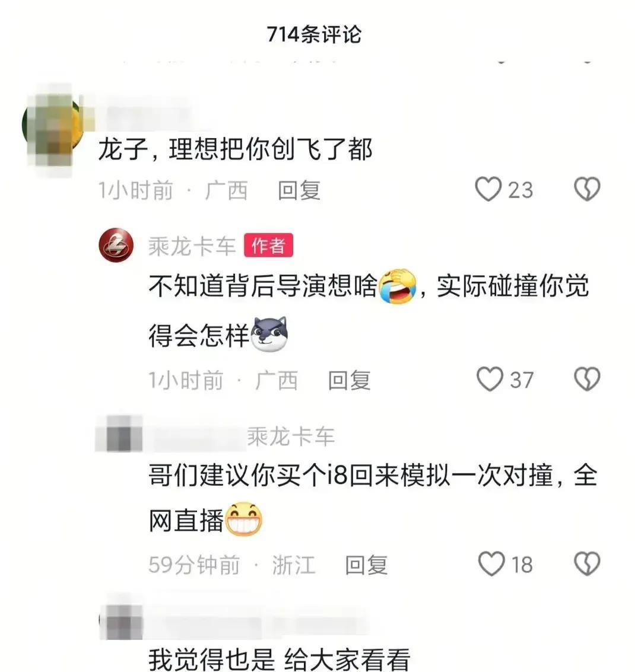
Task: Reply to the 龙子 comment from 广西
Action: click(299, 190)
